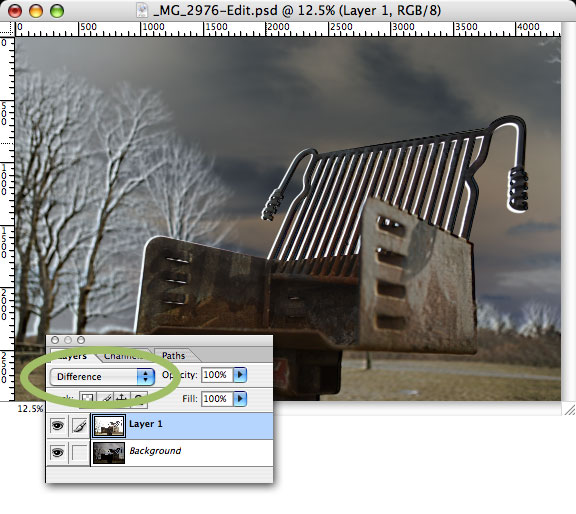The image size is (576, 514).
Task: Select the Layer 1 thumbnail
Action: [109, 426]
